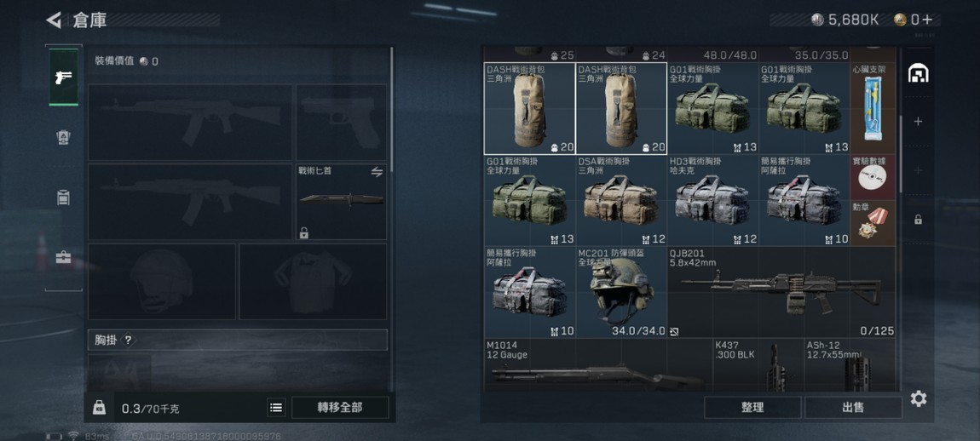
Task: Open the backpack sidebar tab
Action: tap(63, 198)
